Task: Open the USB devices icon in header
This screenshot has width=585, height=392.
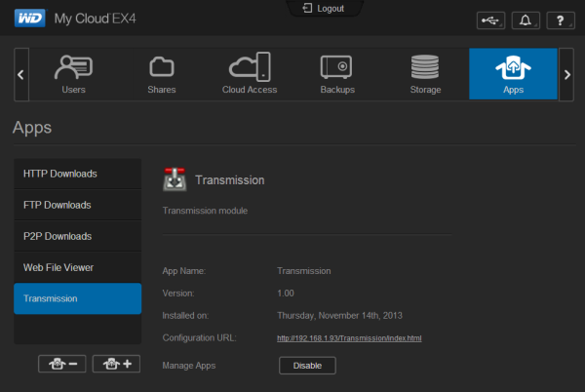Action: 490,20
